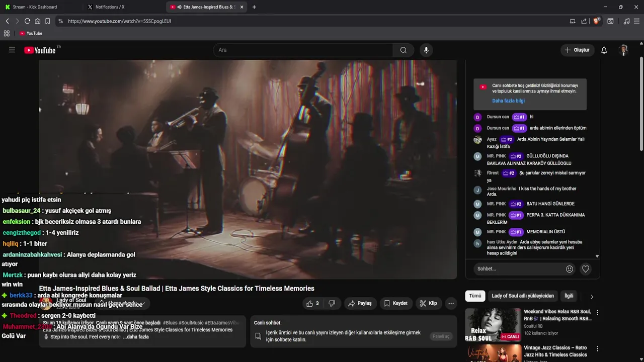Image resolution: width=644 pixels, height=362 pixels.
Task: Click the live chat scroll down arrow
Action: coord(597,256)
